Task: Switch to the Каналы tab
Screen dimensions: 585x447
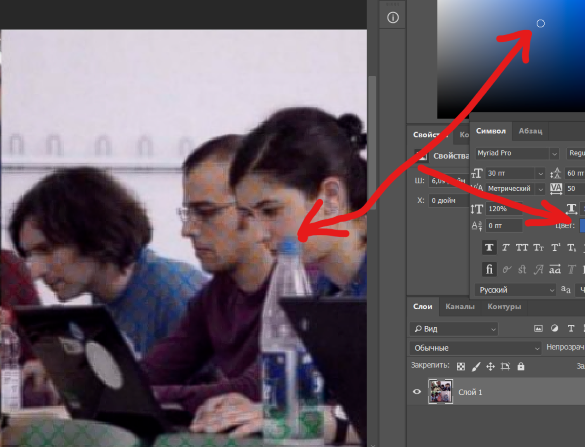Action: [x=460, y=307]
